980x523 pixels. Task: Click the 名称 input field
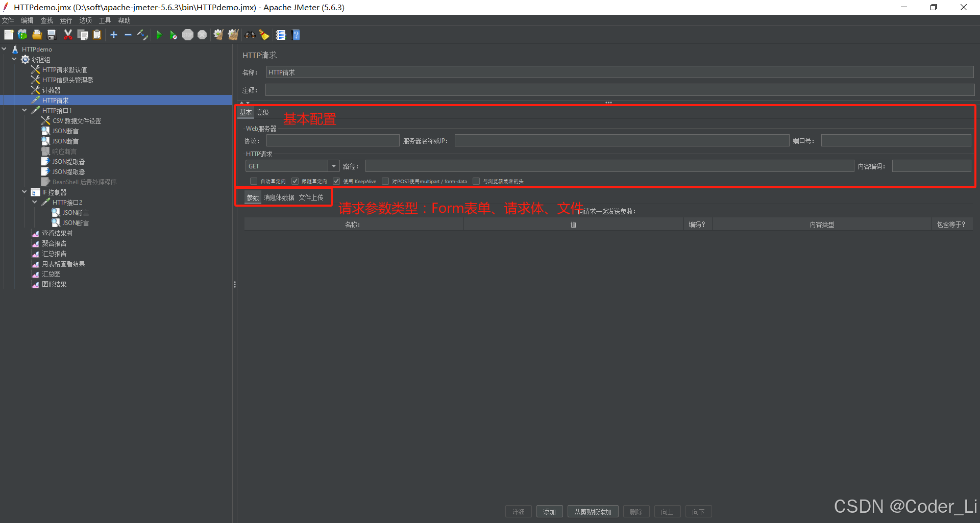[620, 72]
